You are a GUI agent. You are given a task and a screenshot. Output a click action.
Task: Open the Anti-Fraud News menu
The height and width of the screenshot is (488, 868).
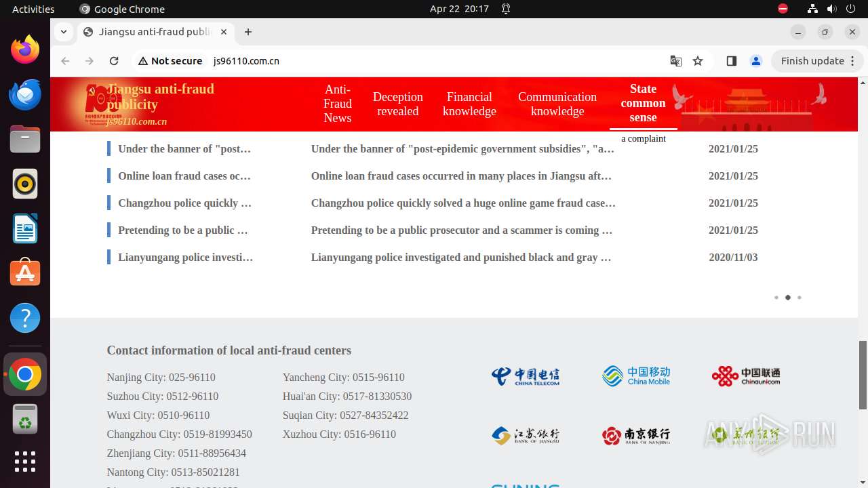click(x=338, y=104)
